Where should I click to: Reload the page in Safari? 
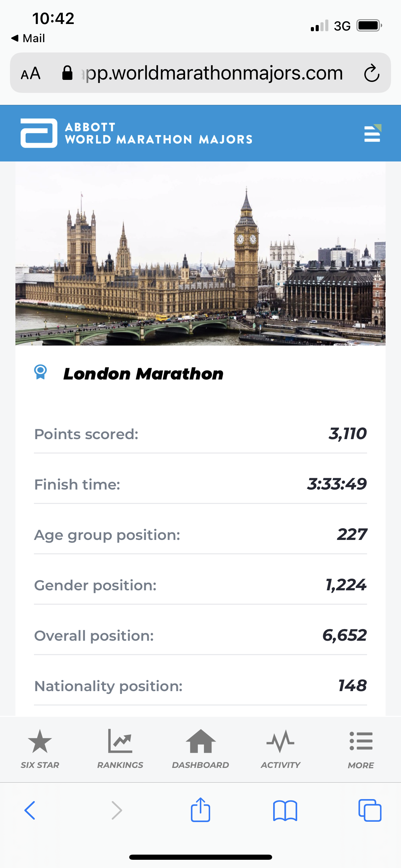(x=372, y=73)
